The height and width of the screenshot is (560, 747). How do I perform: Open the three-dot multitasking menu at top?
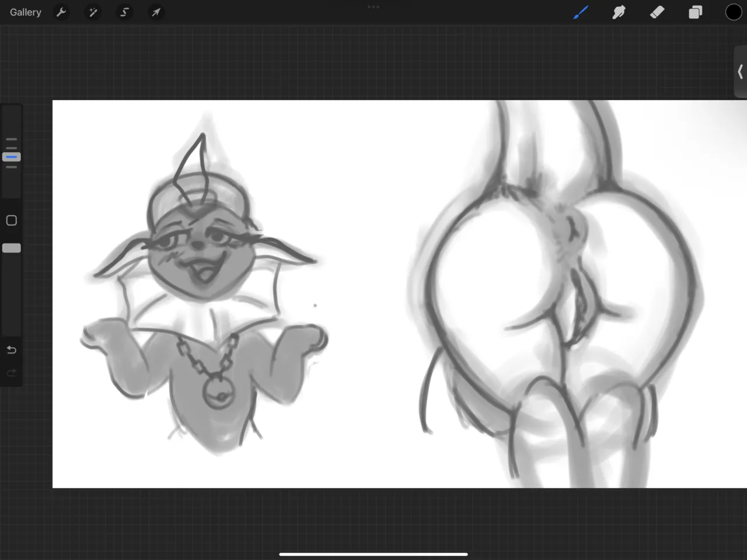tap(373, 7)
